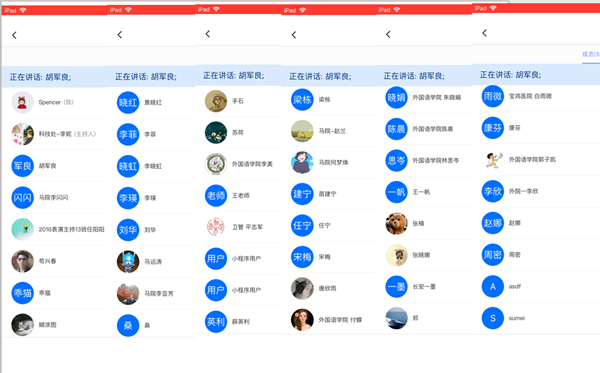600x373 pixels.
Task: Select the running cartoon figure avatar
Action: click(x=492, y=160)
